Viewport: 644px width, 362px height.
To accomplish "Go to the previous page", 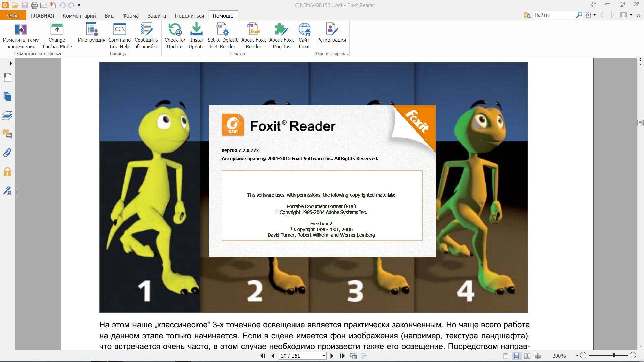I will 273,356.
